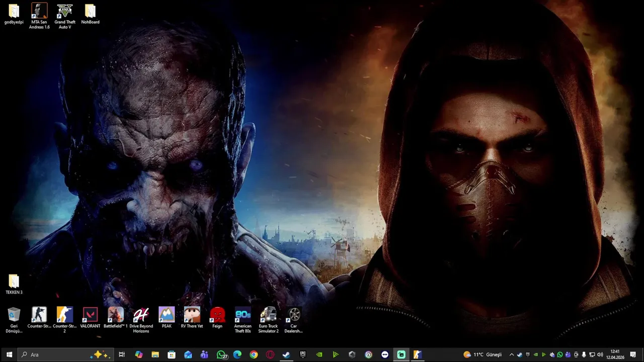The height and width of the screenshot is (362, 644).
Task: Click the microphone tray icon
Action: (584, 354)
